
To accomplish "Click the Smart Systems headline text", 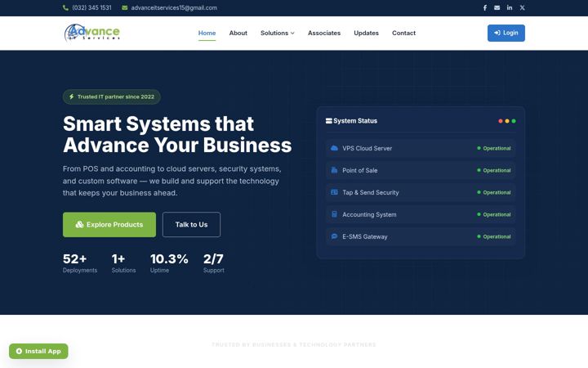I will click(x=177, y=134).
